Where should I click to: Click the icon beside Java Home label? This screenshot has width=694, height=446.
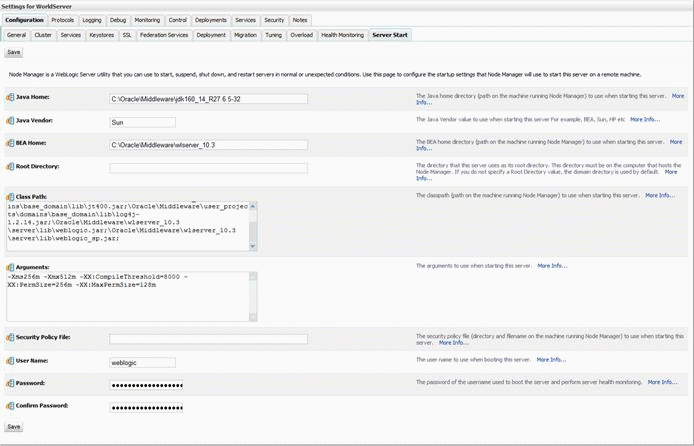tap(10, 97)
